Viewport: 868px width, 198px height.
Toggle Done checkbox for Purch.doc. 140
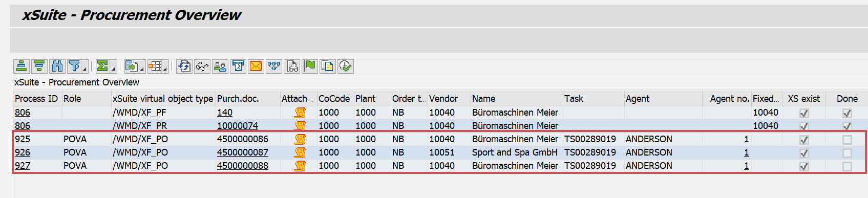click(x=847, y=113)
